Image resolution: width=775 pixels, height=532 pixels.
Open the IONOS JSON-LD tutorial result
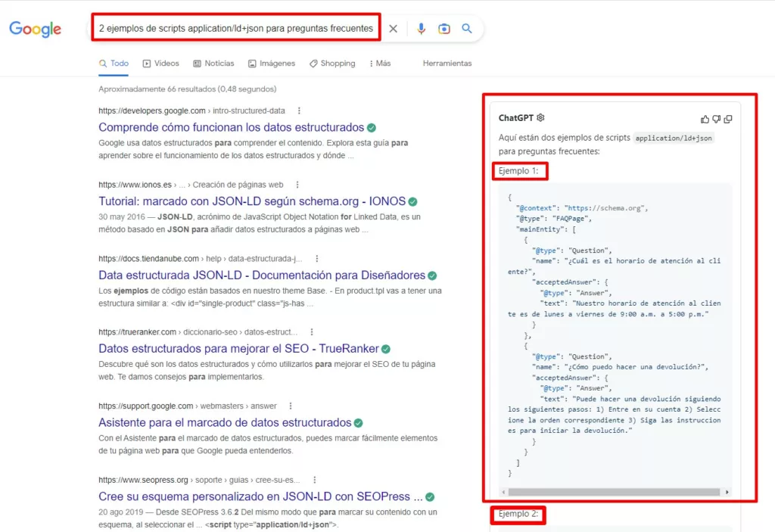click(251, 201)
